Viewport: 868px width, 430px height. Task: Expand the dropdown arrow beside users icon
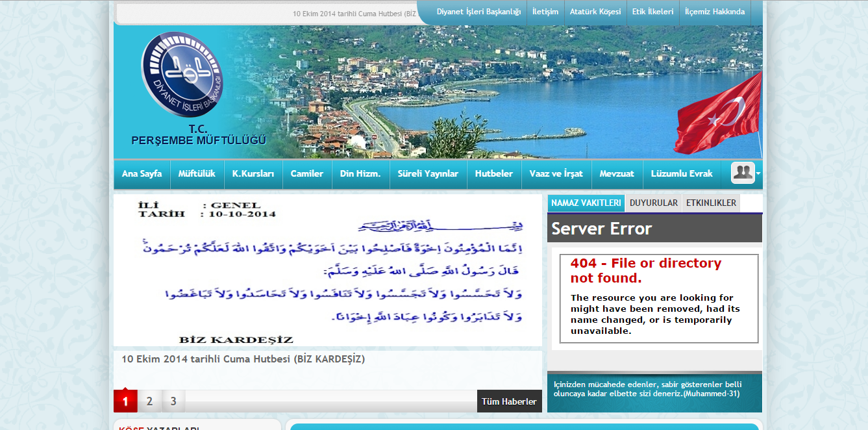(x=758, y=174)
